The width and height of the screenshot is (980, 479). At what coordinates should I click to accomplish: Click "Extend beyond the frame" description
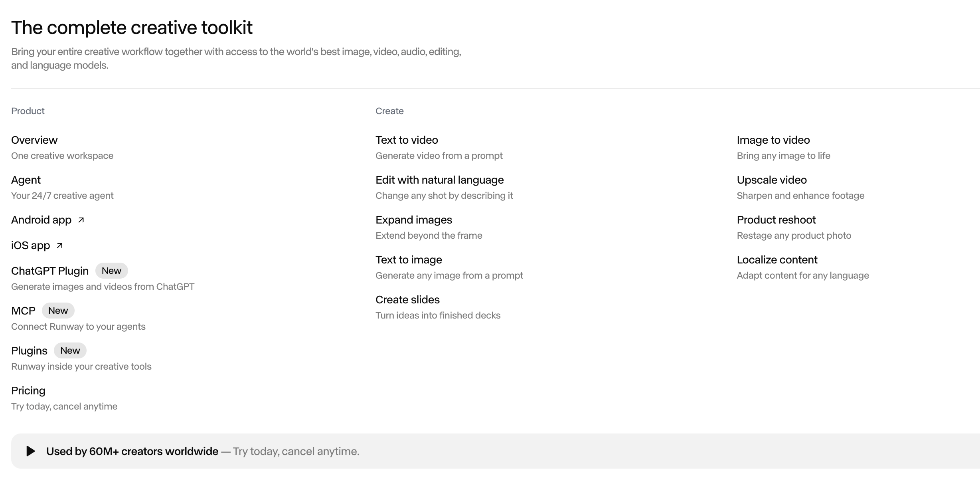(429, 236)
